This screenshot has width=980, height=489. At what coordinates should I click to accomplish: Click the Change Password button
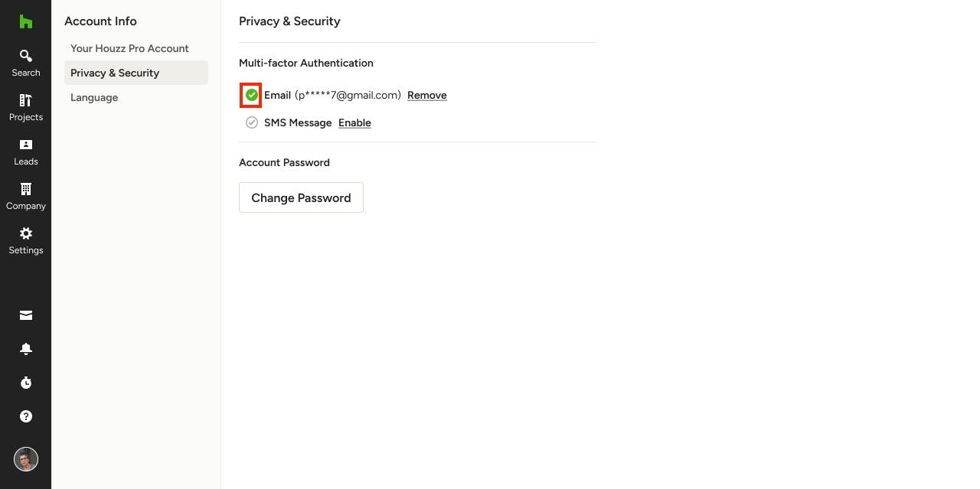tap(301, 197)
